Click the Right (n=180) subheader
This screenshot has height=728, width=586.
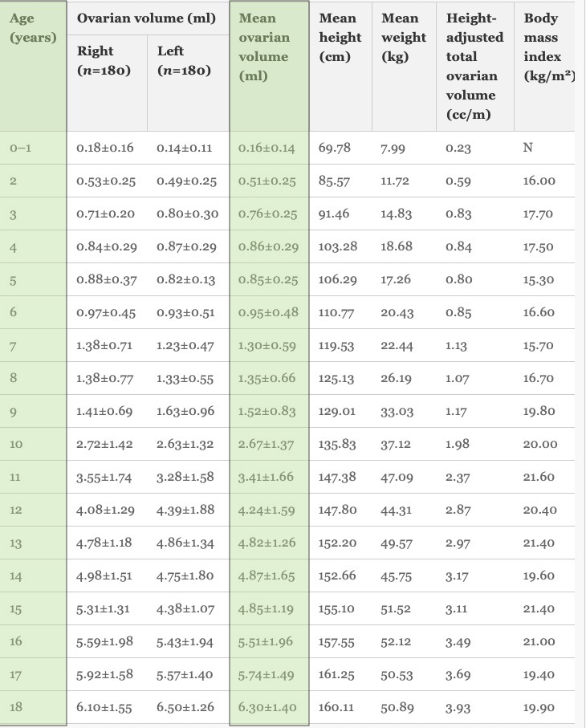click(x=108, y=83)
